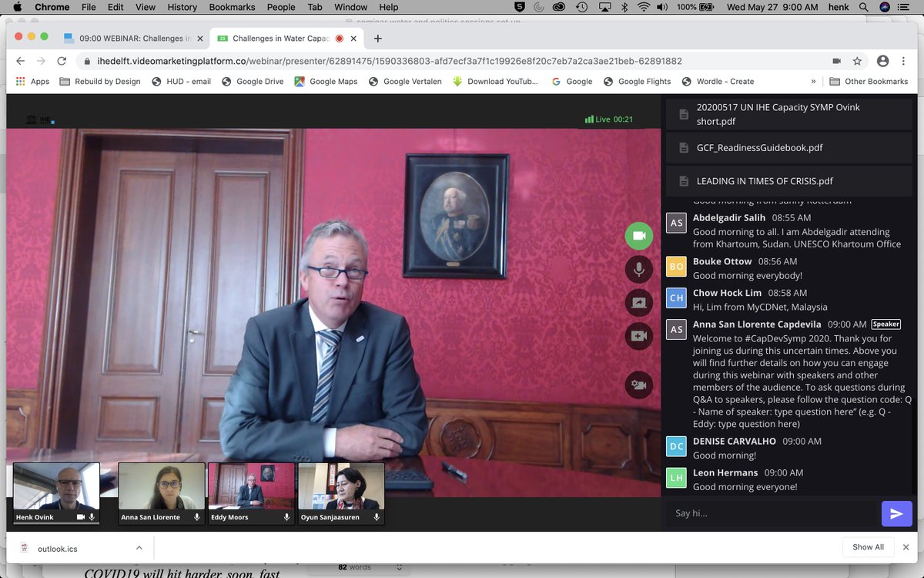The width and height of the screenshot is (924, 578).
Task: Mute microphone using round mic button
Action: click(x=638, y=269)
